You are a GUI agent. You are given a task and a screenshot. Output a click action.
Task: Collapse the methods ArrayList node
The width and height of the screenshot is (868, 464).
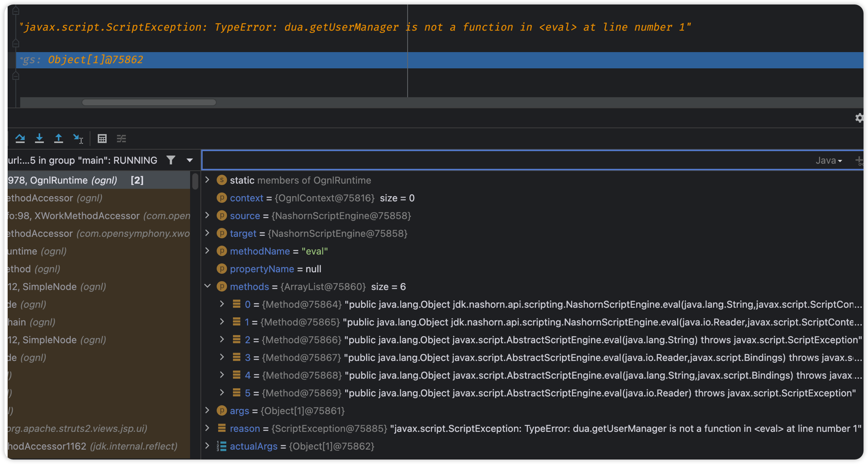[x=207, y=286]
